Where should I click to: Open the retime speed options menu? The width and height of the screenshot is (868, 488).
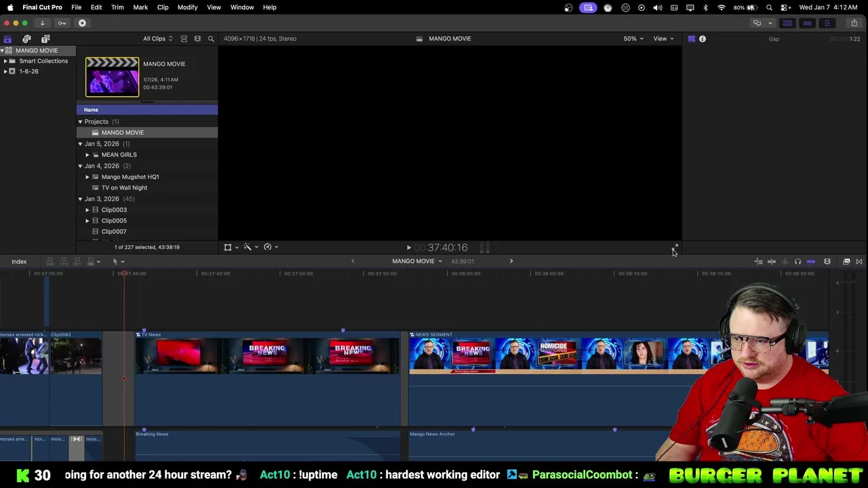[271, 247]
